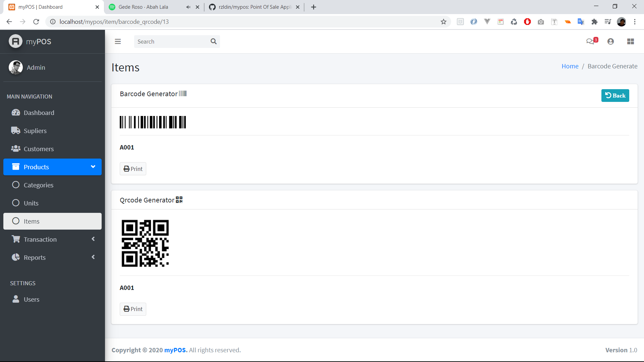Open the Dashboard from the sidebar

(39, 113)
